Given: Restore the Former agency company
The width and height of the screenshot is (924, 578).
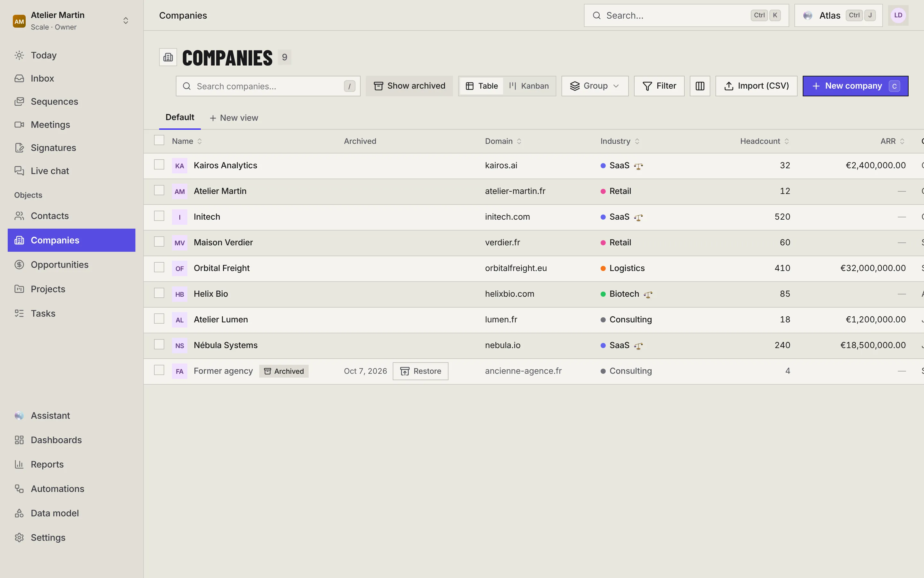Looking at the screenshot, I should coord(420,371).
